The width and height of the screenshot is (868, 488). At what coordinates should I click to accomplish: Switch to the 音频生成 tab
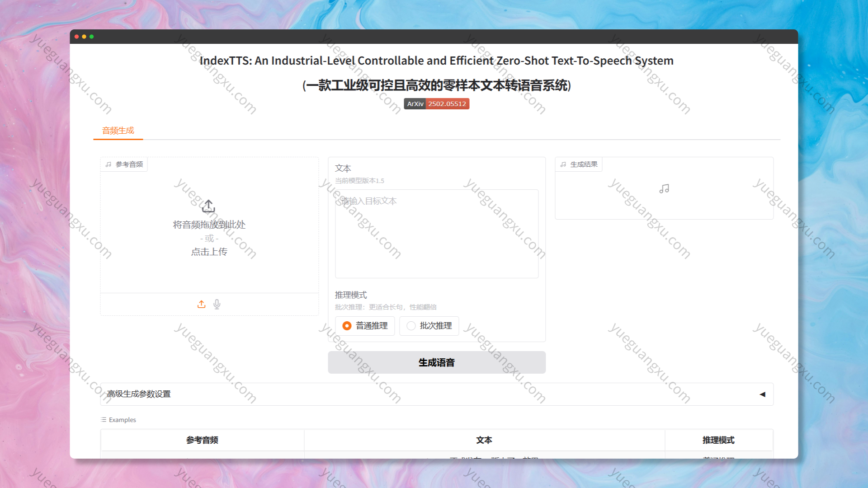(x=118, y=130)
